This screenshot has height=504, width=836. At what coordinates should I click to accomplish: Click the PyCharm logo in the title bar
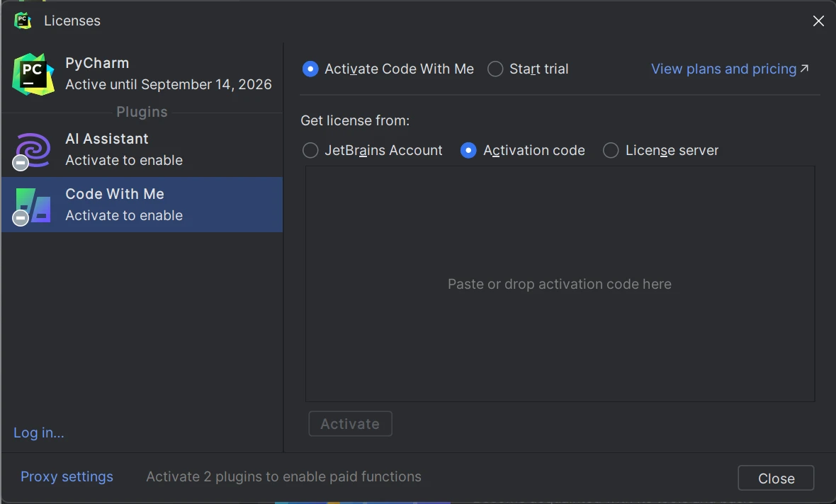click(x=23, y=21)
